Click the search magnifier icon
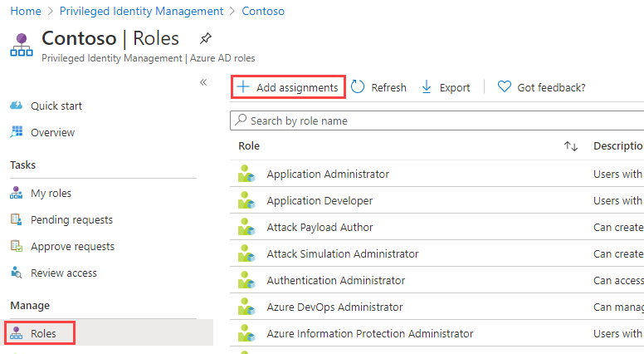 pos(241,120)
